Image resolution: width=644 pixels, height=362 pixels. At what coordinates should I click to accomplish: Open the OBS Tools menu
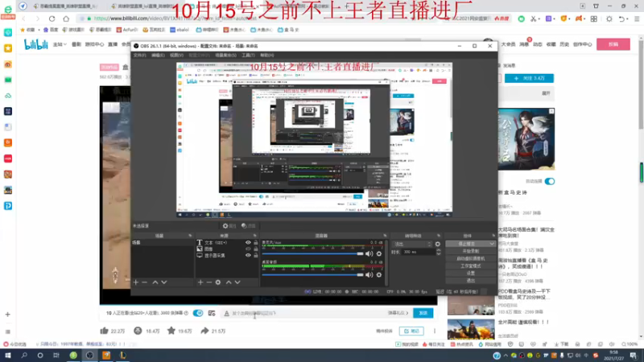point(248,55)
